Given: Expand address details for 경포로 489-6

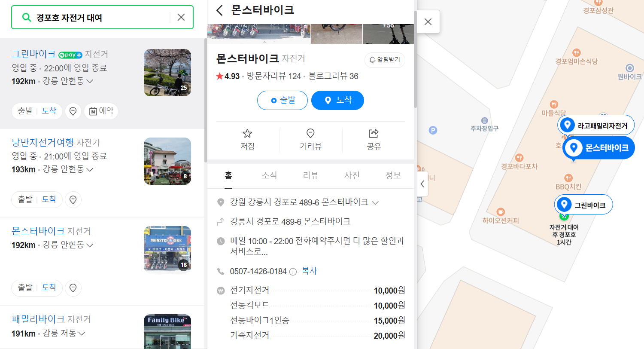Looking at the screenshot, I should 375,202.
